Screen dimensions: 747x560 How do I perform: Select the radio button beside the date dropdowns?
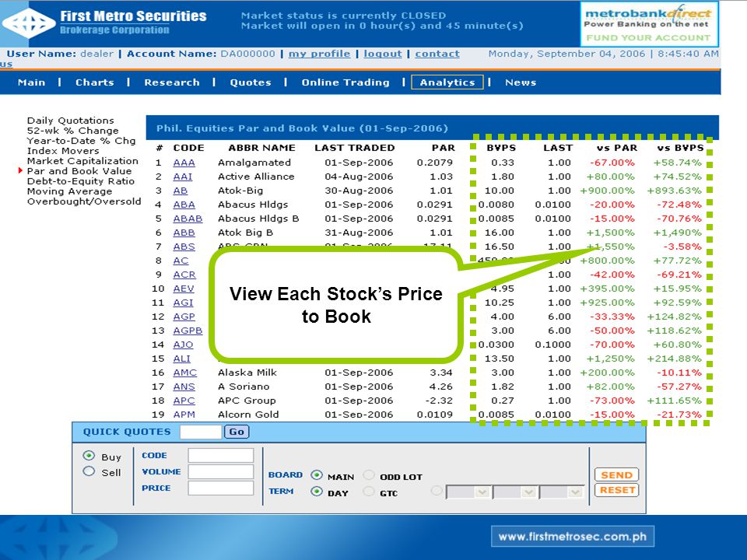(436, 491)
